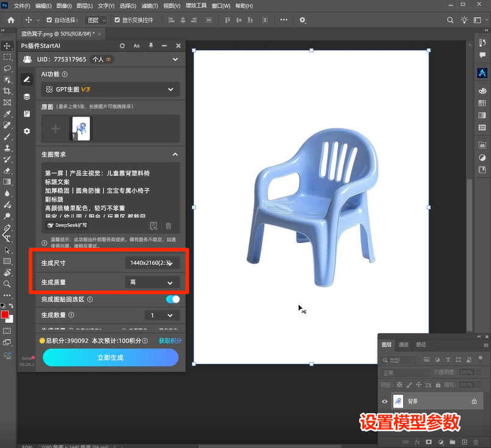Click the 获取积分 link
491x448 pixels.
(x=170, y=341)
